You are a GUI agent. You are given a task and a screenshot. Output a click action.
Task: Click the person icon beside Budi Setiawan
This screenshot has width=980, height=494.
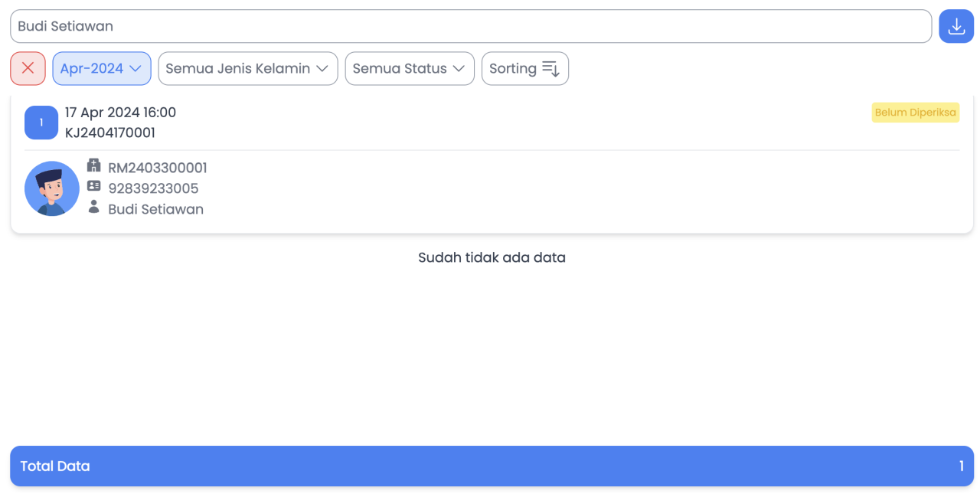point(94,207)
